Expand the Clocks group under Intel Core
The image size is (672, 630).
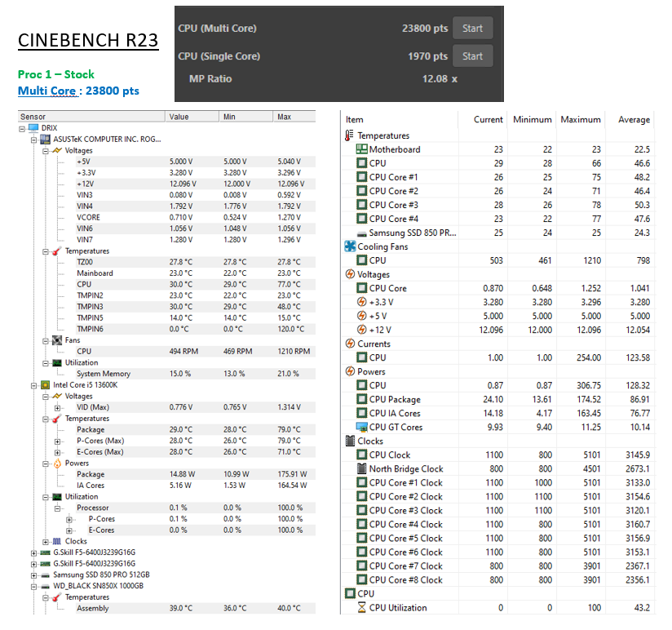tap(46, 542)
